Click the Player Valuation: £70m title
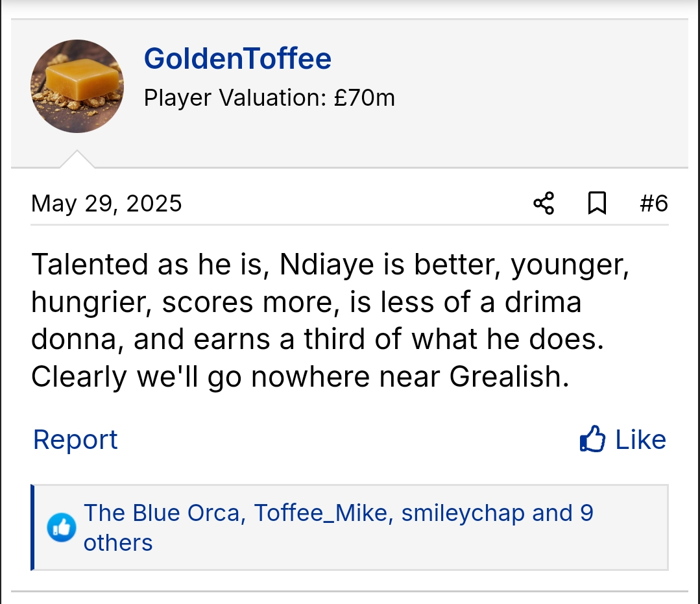This screenshot has height=604, width=700. pos(269,98)
